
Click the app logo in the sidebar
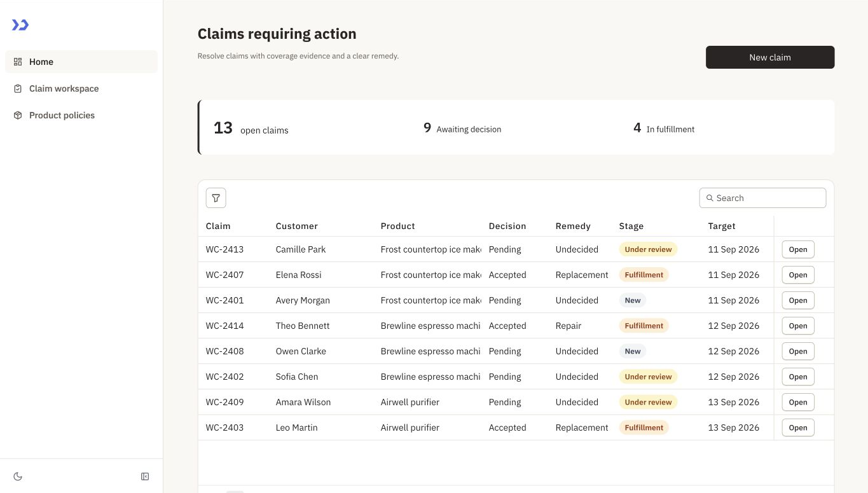pyautogui.click(x=20, y=25)
